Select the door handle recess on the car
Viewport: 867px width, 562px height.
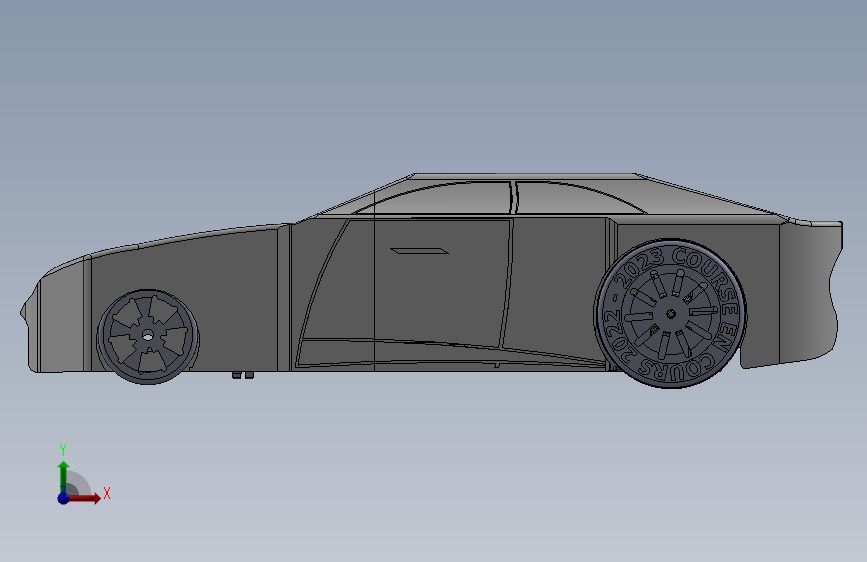coord(419,251)
